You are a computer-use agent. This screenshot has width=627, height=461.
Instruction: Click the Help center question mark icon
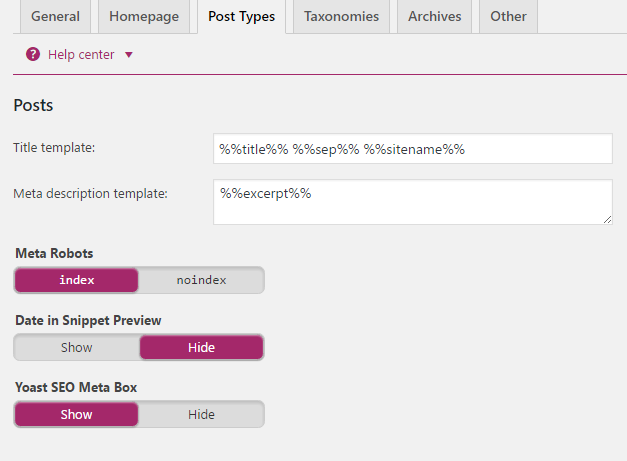coord(33,54)
